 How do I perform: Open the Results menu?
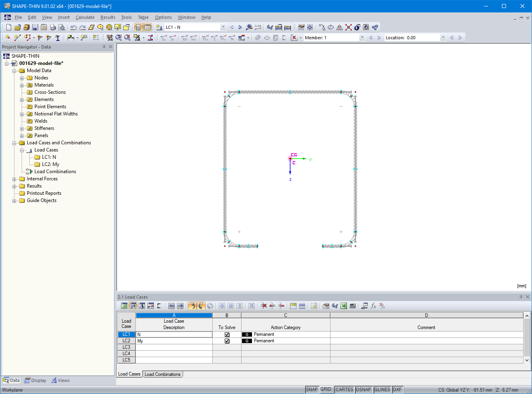(108, 17)
